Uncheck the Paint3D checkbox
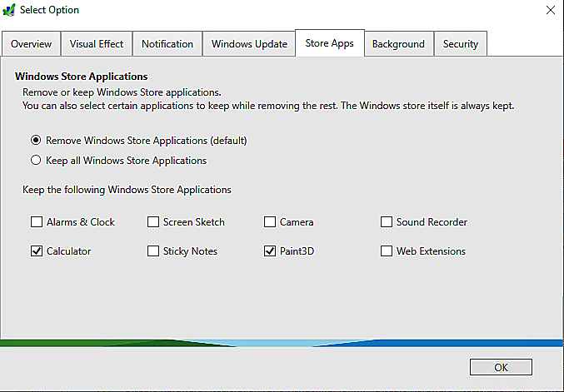This screenshot has height=392, width=564. (270, 251)
